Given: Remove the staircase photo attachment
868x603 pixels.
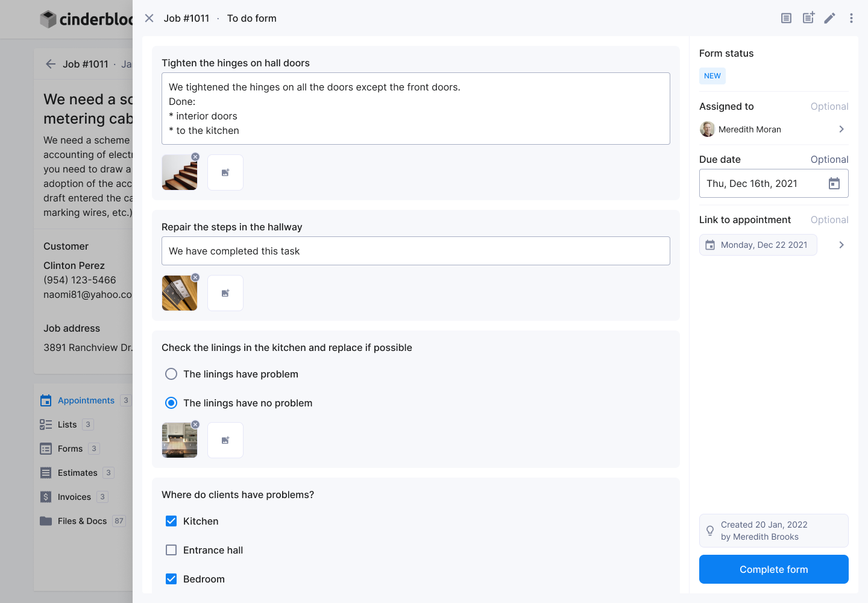Looking at the screenshot, I should [x=195, y=157].
